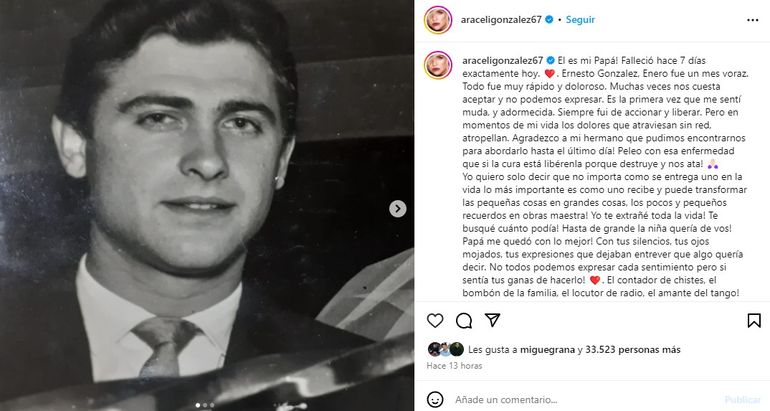
Task: Open the emoji picker in comment box
Action: [x=435, y=398]
